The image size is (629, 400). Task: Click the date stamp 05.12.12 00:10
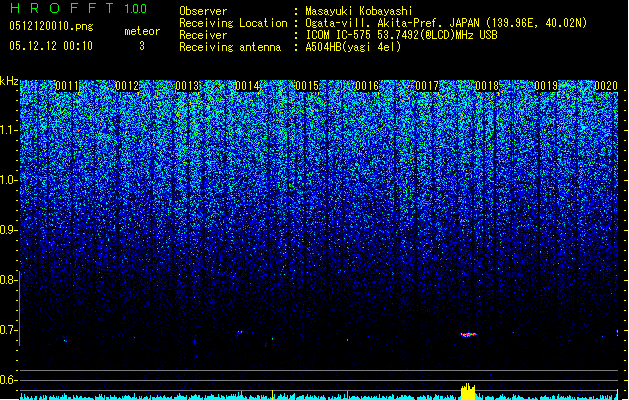[x=51, y=46]
